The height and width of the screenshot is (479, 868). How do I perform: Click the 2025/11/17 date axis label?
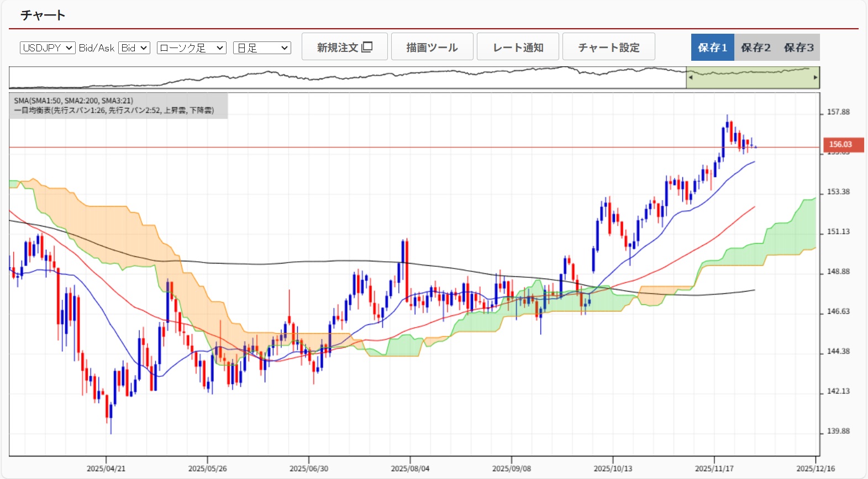(x=714, y=469)
